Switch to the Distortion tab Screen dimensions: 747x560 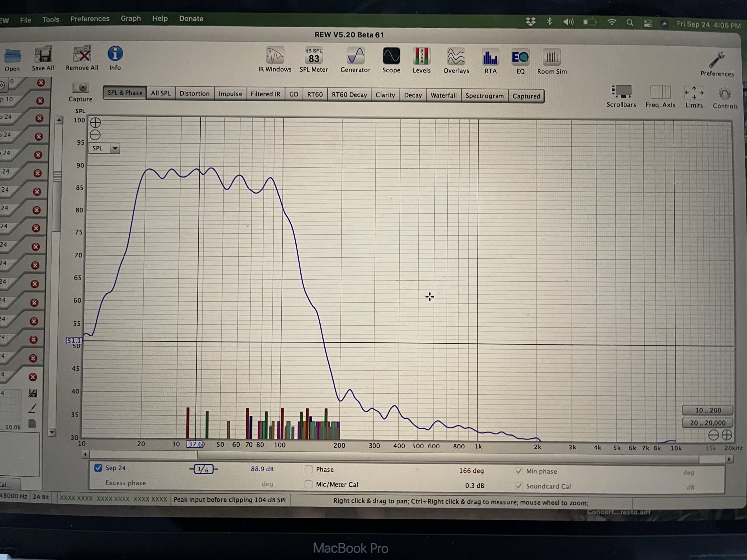tap(194, 94)
